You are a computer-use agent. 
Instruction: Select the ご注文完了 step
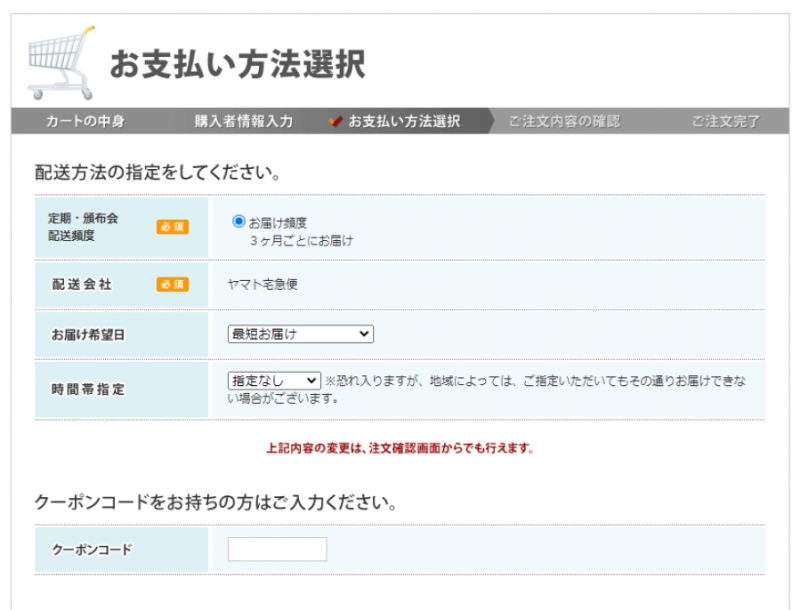pyautogui.click(x=725, y=121)
